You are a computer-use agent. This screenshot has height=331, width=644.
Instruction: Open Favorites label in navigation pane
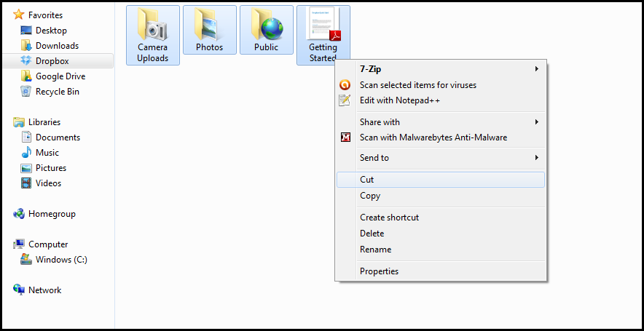[x=45, y=15]
